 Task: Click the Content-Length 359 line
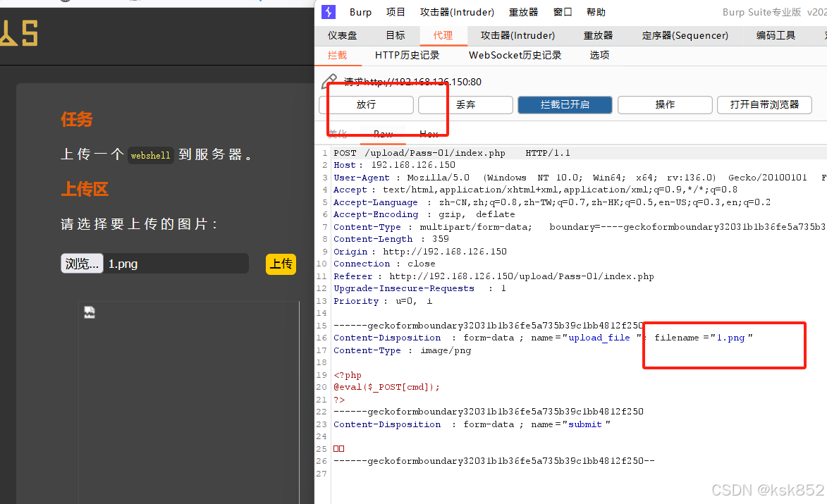pyautogui.click(x=391, y=240)
